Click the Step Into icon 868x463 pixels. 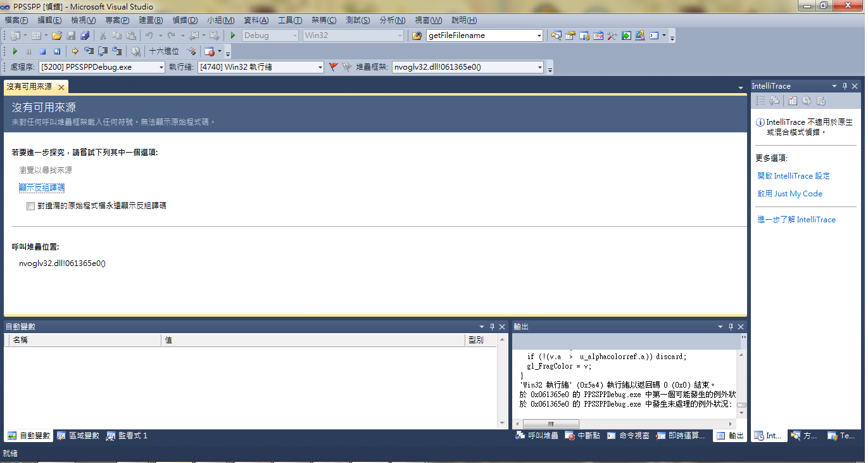tap(89, 51)
